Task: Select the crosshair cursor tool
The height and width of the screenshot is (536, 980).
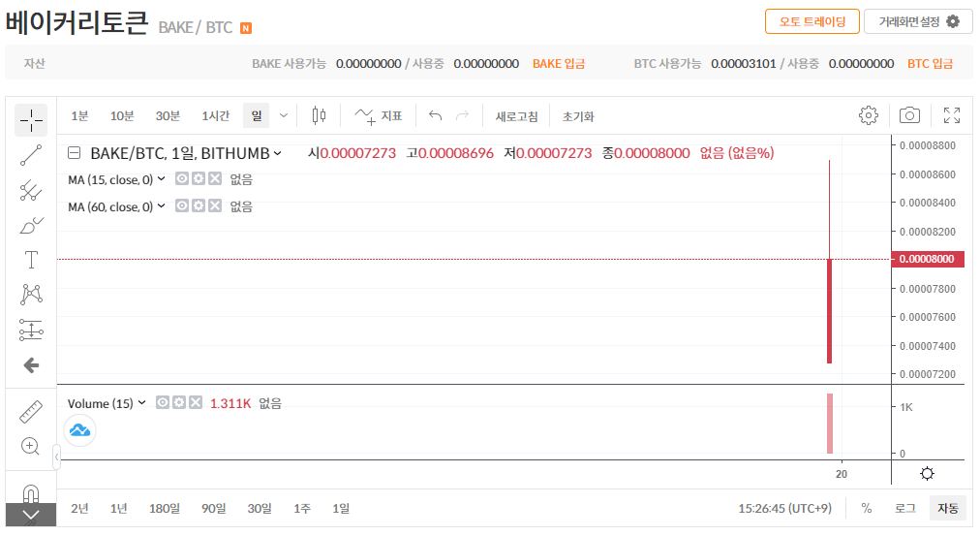Action: pos(31,120)
